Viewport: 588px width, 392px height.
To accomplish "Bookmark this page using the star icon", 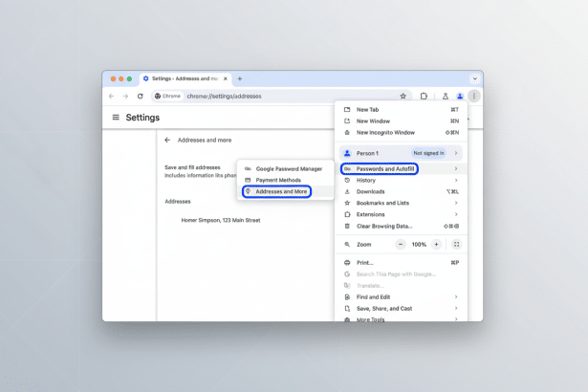I will 403,97.
